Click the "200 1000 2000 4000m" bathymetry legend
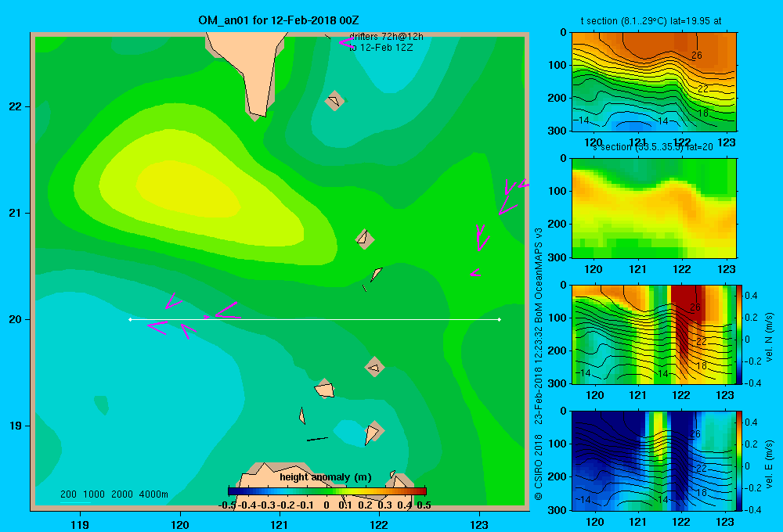Screen dimensions: 783x532 [x=114, y=494]
